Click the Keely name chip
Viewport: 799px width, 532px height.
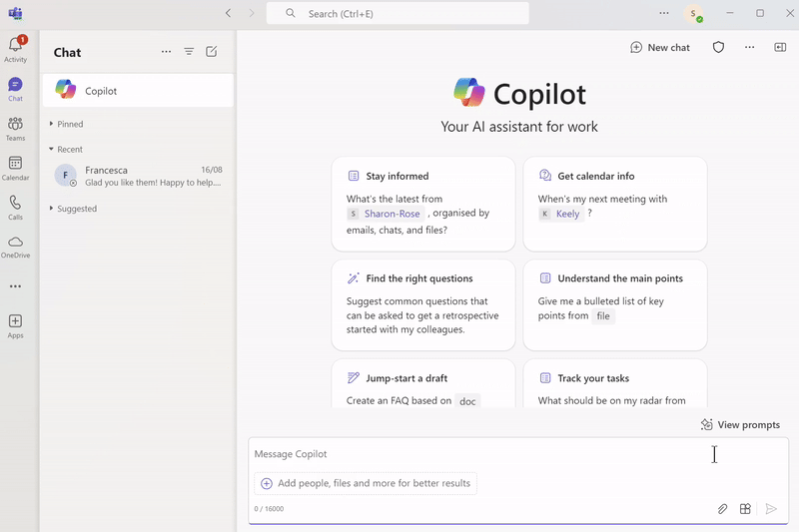(561, 214)
